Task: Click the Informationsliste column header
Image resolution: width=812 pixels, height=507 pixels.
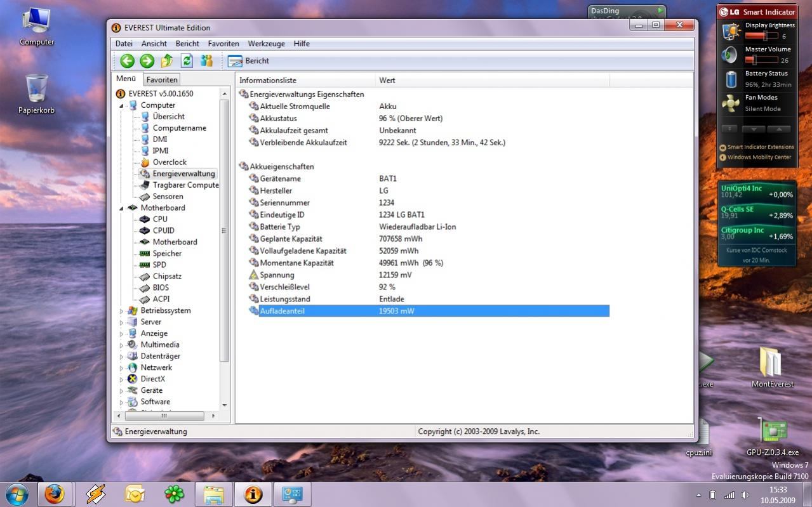Action: (x=305, y=81)
